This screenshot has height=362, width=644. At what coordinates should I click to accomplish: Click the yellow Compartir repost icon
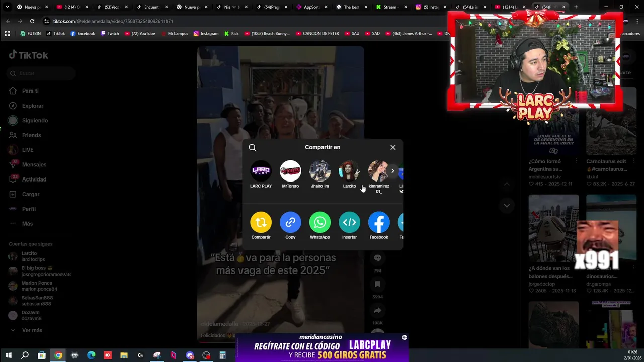tap(261, 222)
